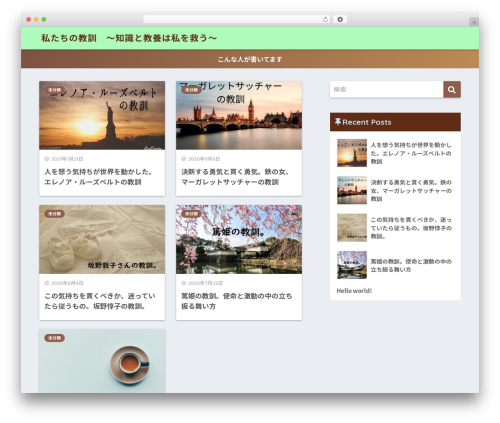
Task: Click the browser address bar
Action: 236,19
